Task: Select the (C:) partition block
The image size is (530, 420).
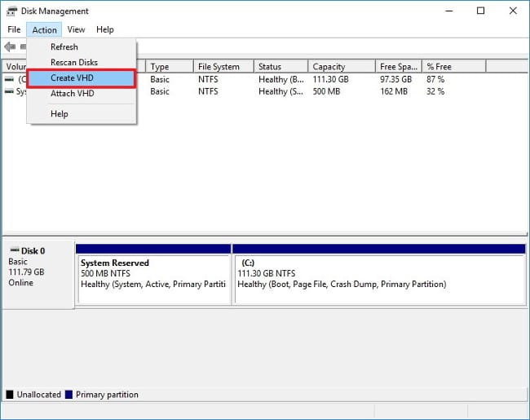Action: 379,275
